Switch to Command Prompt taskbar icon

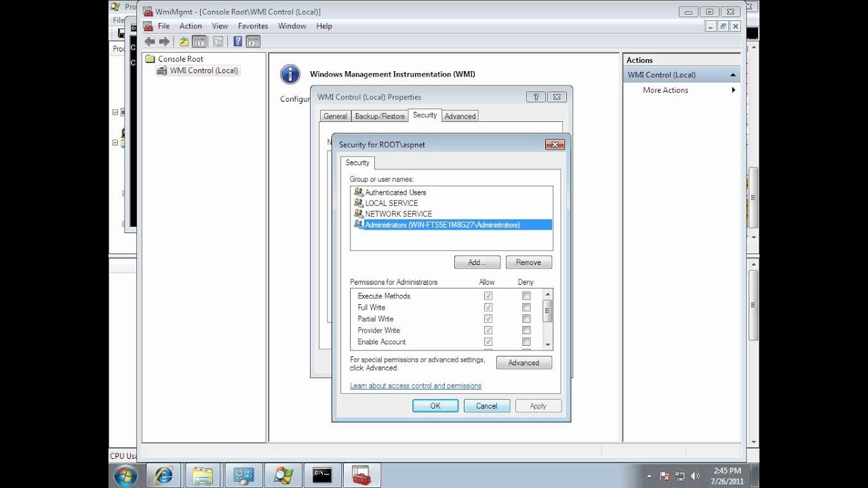click(322, 476)
